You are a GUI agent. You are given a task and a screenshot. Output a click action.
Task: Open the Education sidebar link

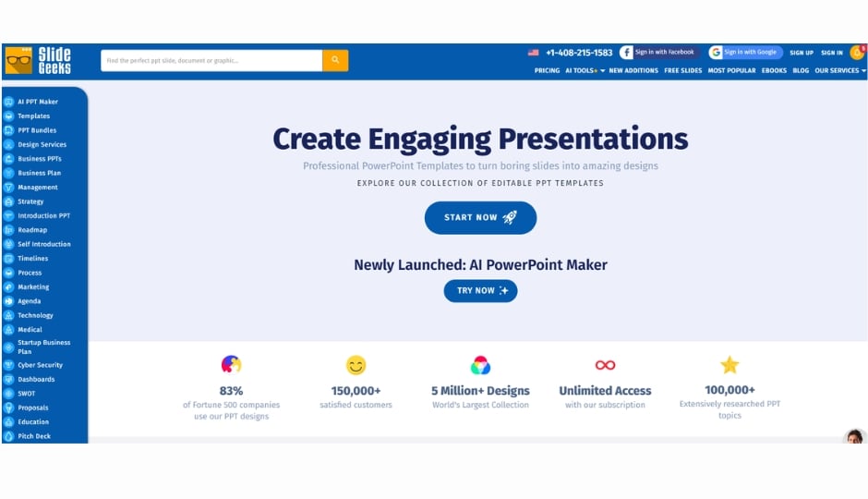coord(33,422)
